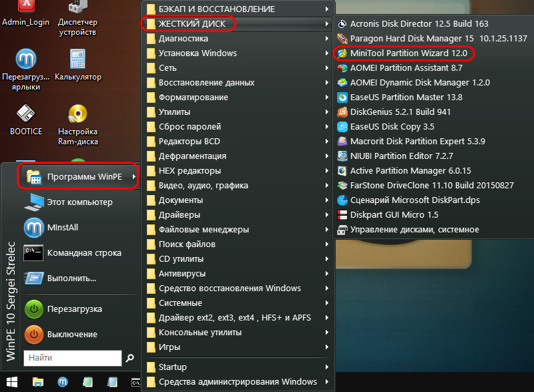Screen dimensions: 534x392
Task: Expand the Утилиты submenu arrow
Action: tap(327, 112)
